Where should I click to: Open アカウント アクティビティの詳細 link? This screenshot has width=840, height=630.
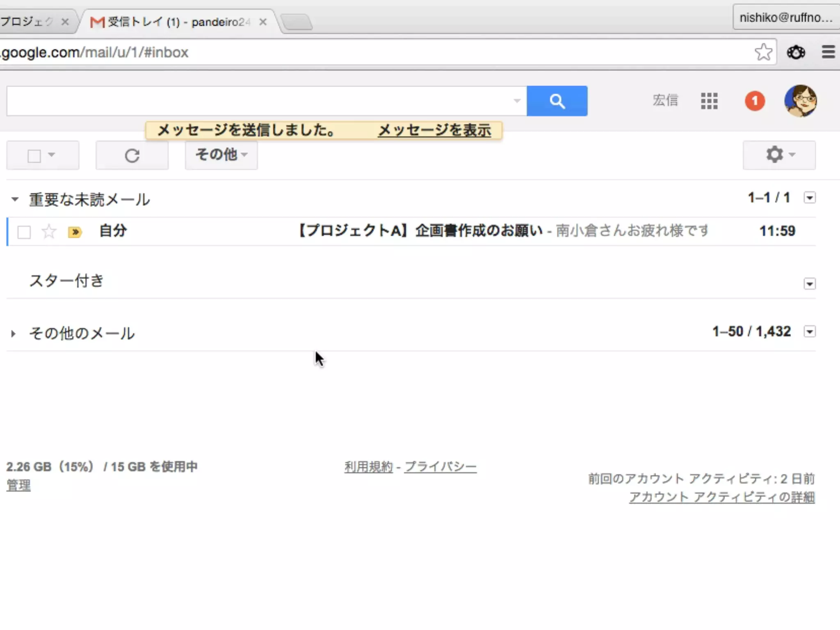[721, 497]
